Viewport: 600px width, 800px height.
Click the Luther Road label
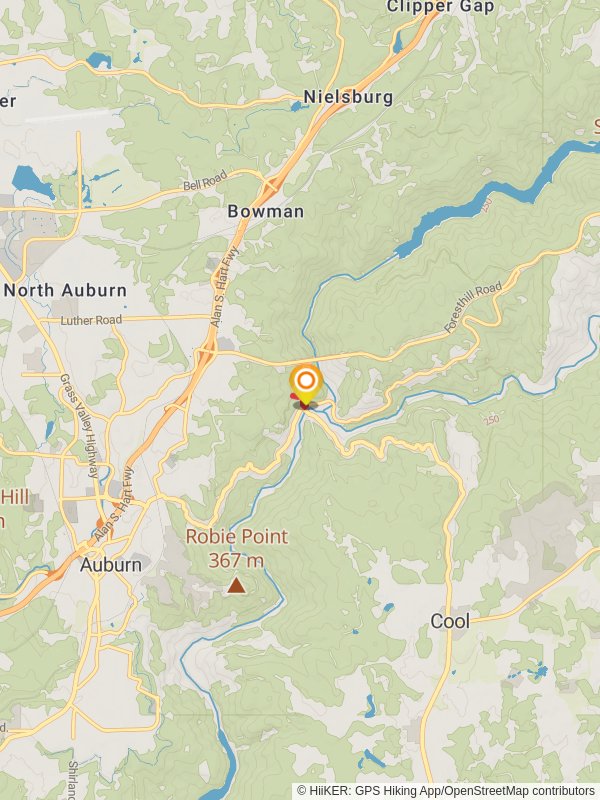91,320
